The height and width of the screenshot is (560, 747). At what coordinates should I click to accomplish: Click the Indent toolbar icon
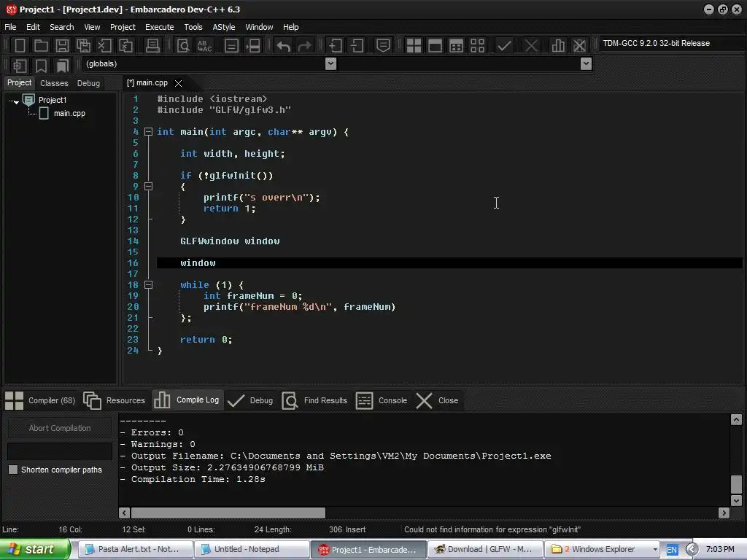tap(336, 46)
